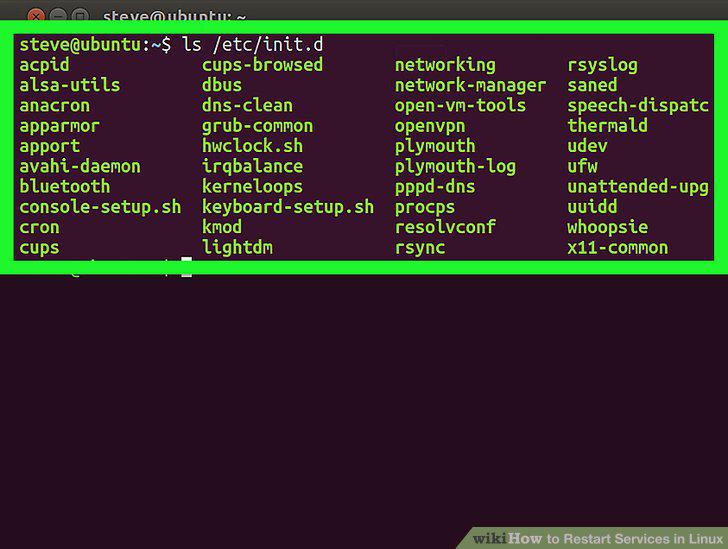Click the "ls /etc/init.d" command text

click(x=252, y=45)
